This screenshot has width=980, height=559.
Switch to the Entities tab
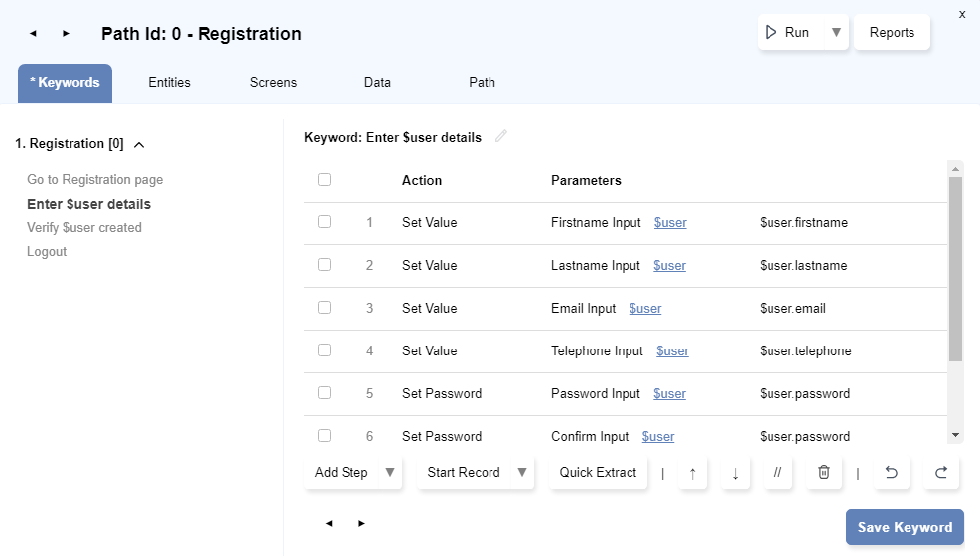pyautogui.click(x=169, y=83)
